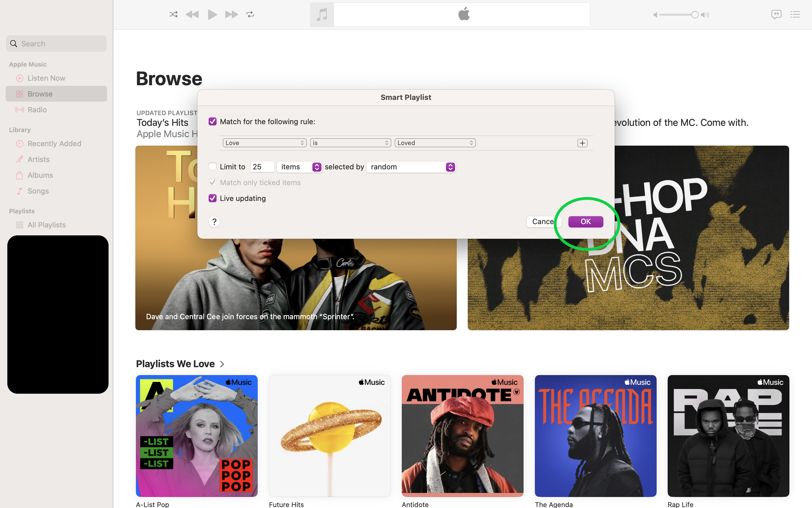Screen dimensions: 812x508
Task: Open the Love rule field dropdown
Action: click(264, 143)
